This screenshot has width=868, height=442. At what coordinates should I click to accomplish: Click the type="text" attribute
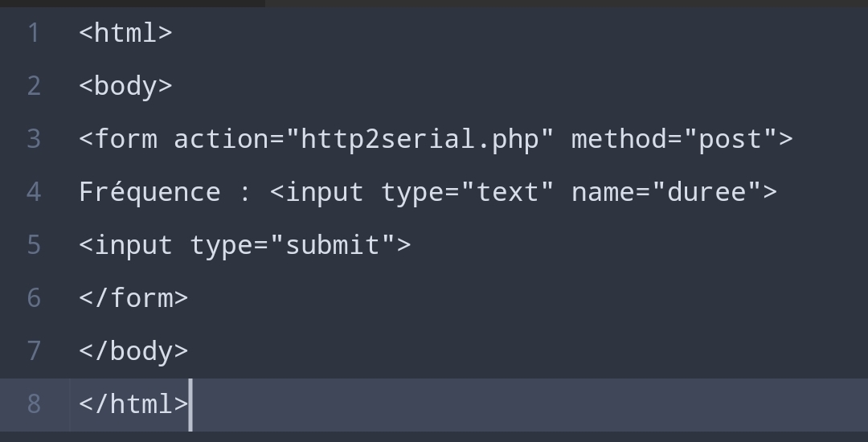(x=467, y=193)
